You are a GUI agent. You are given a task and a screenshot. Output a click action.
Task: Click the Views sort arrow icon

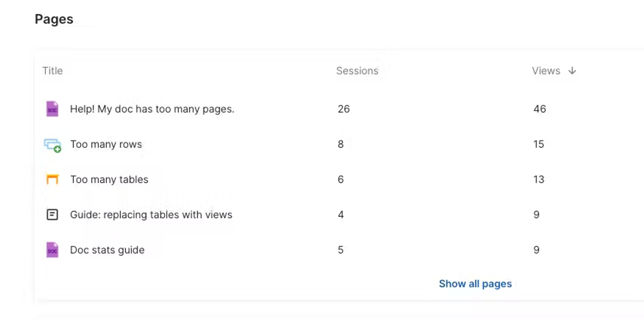pyautogui.click(x=572, y=70)
